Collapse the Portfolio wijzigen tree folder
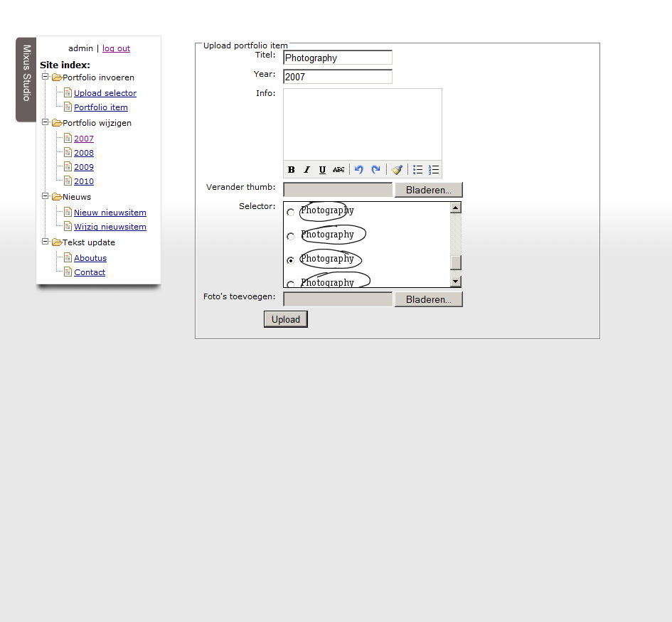672x622 pixels. coord(45,122)
